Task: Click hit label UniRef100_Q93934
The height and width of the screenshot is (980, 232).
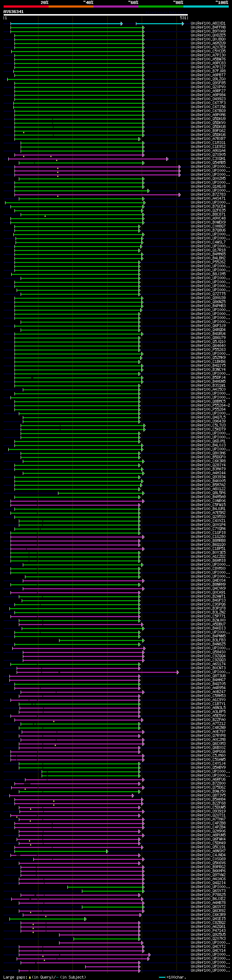Action: 208,477
